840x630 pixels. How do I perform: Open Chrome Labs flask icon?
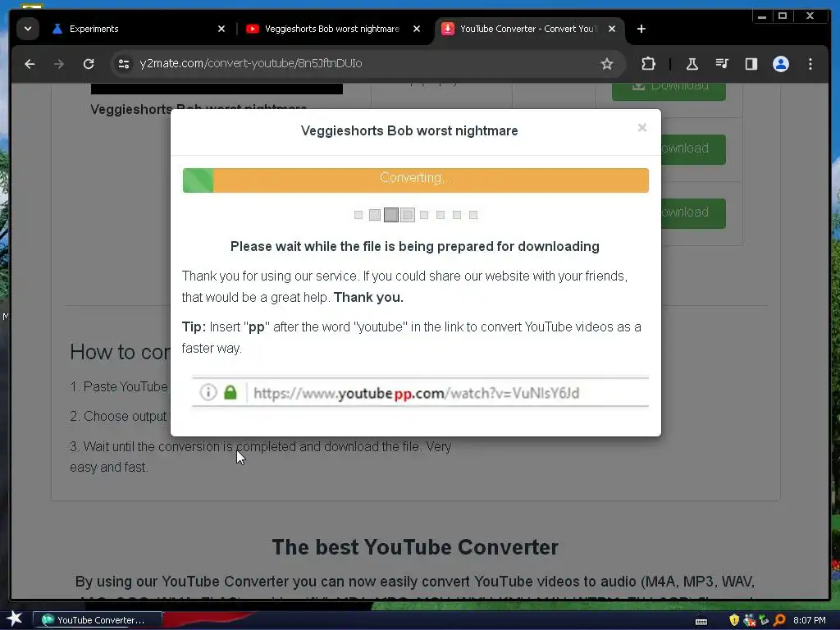tap(692, 64)
